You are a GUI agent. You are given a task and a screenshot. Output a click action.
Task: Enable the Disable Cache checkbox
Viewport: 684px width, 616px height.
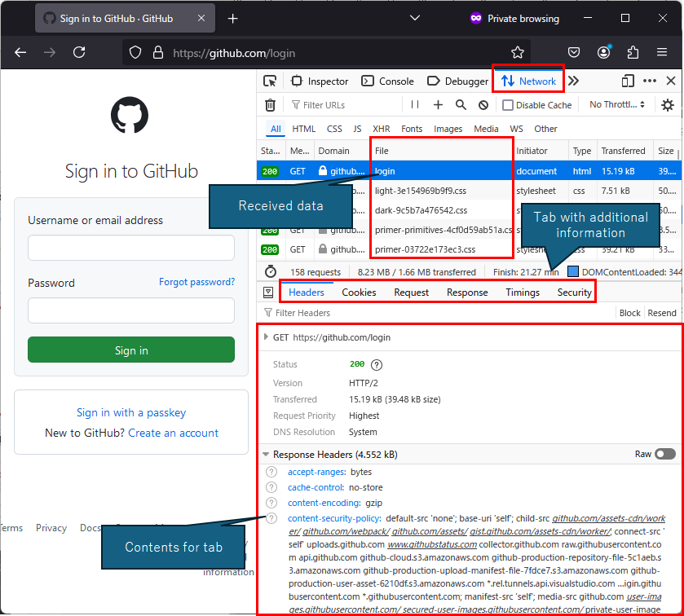coord(507,105)
